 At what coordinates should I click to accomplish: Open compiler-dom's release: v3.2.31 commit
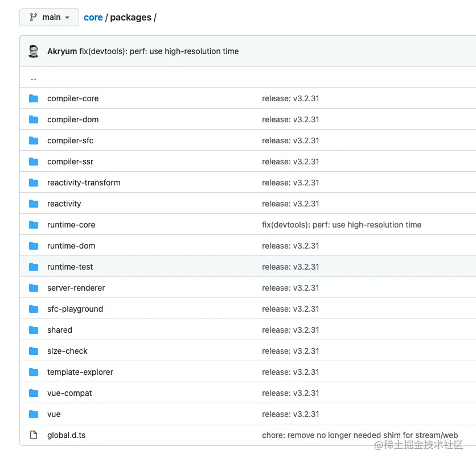click(x=290, y=119)
